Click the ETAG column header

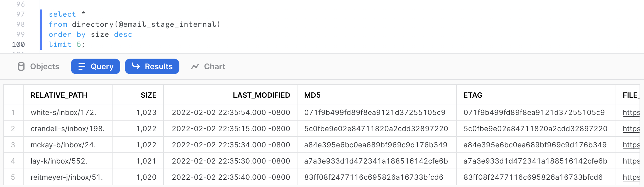click(473, 95)
